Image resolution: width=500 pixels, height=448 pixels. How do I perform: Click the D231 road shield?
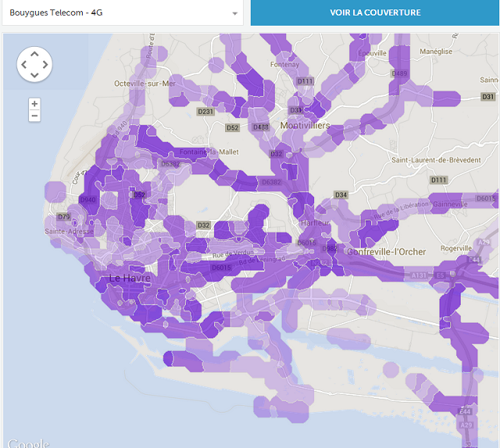[x=205, y=112]
